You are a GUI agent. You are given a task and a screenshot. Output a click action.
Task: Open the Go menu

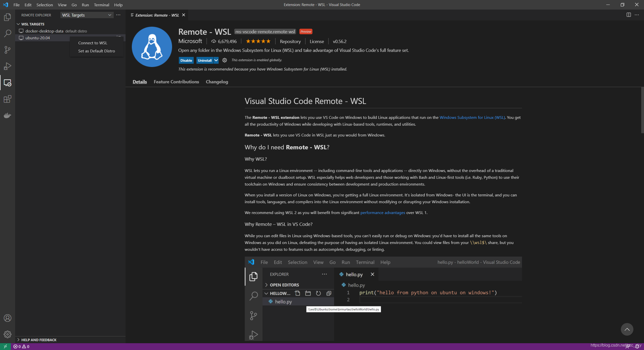coord(74,5)
